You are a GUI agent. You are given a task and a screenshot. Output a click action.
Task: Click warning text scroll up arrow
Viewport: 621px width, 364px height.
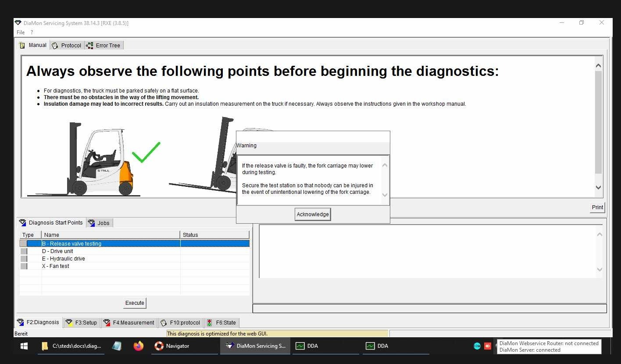[x=385, y=165]
